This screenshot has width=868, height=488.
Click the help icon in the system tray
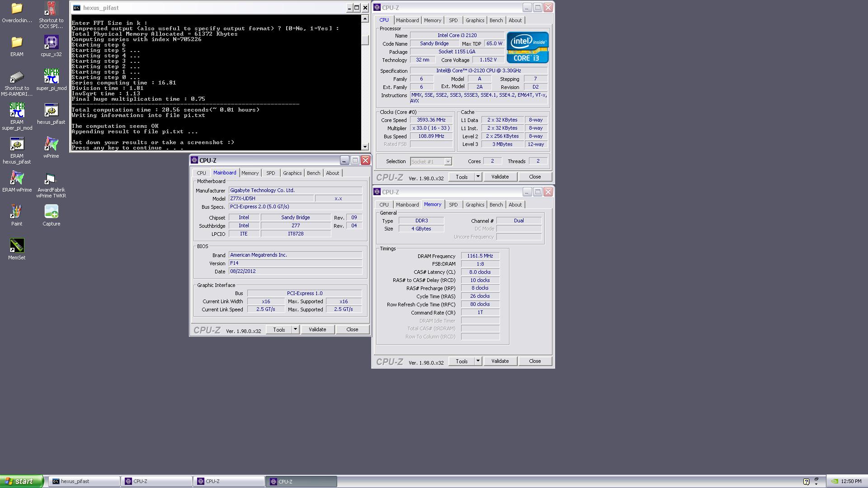pos(806,482)
